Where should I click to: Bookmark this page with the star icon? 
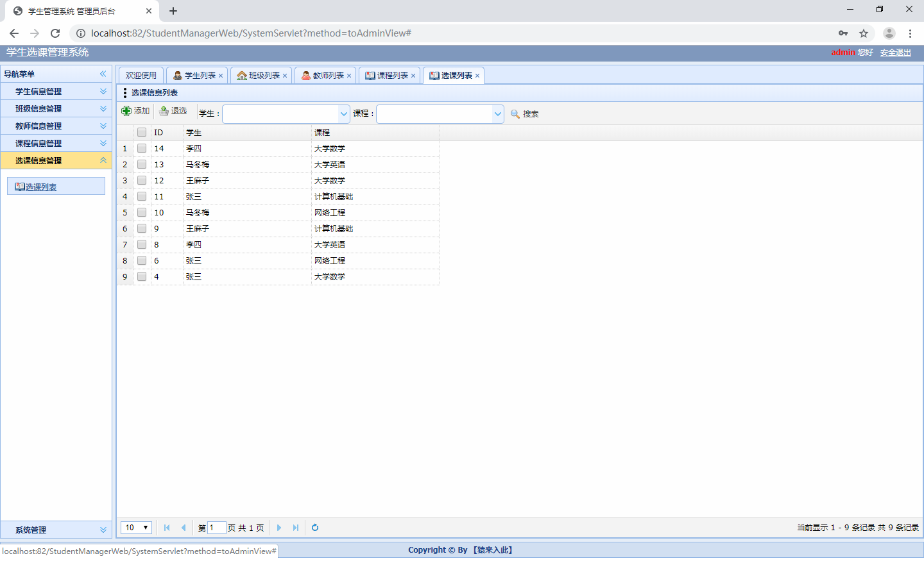[864, 33]
